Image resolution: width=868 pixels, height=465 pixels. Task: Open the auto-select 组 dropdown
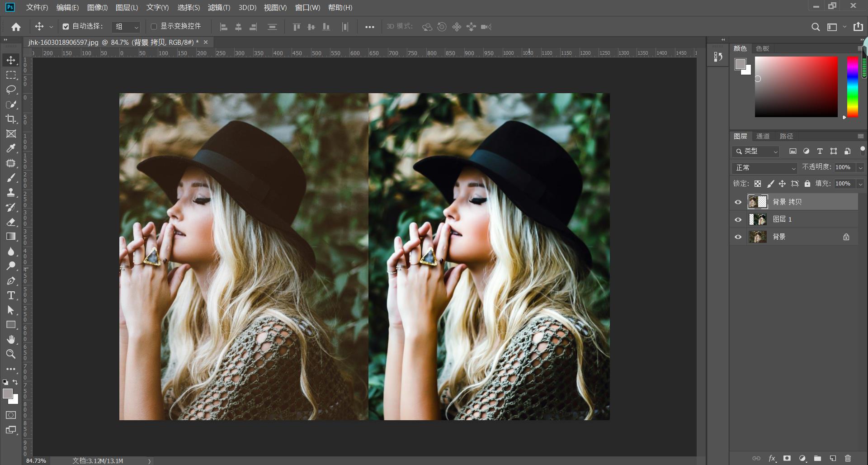coord(126,27)
